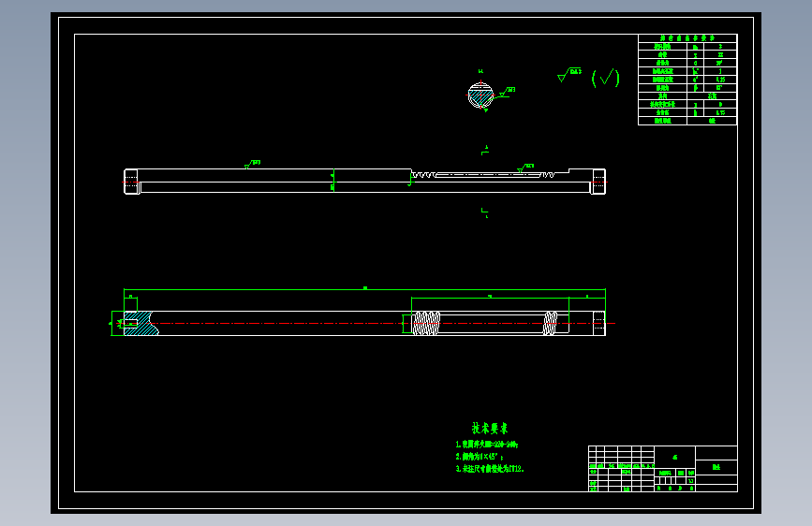Select the general surface roughness symbol
The height and width of the screenshot is (526, 812).
tap(569, 75)
